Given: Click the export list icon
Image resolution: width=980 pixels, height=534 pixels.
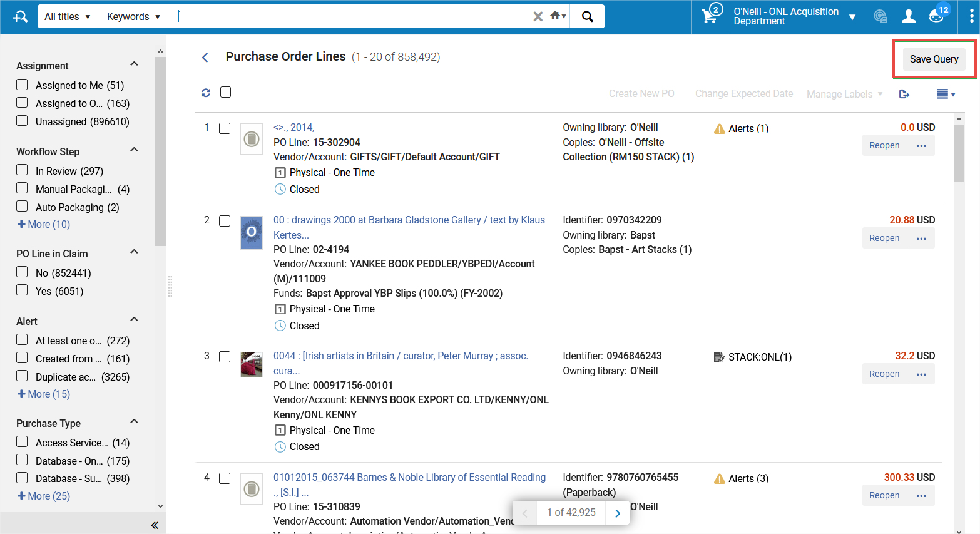Looking at the screenshot, I should coord(904,94).
